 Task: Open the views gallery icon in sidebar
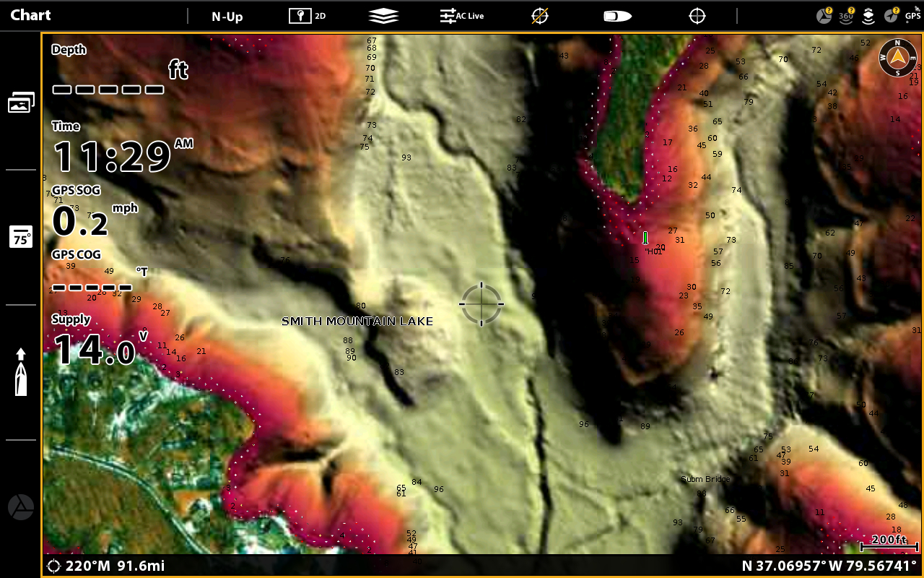[21, 103]
